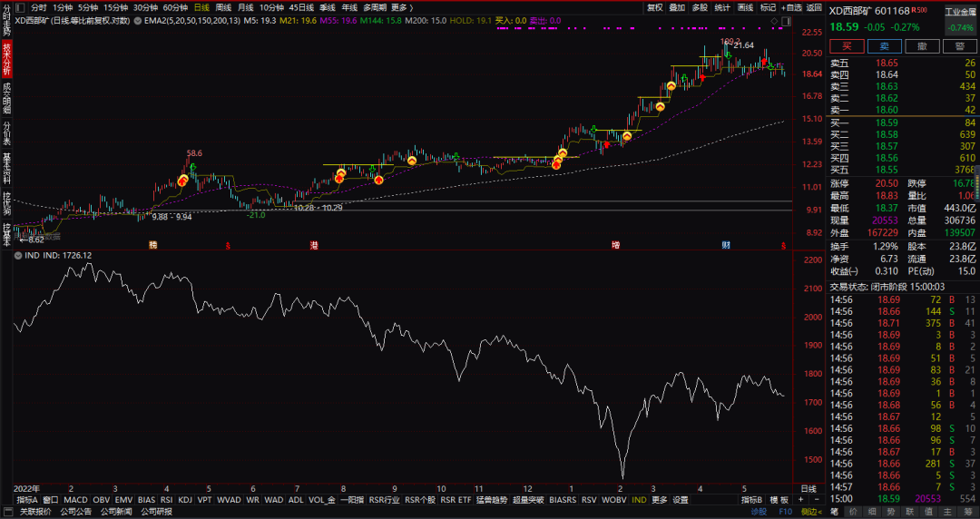980x519 pixels.
Task: Click the bottom-left window layout icon
Action: coord(7,512)
